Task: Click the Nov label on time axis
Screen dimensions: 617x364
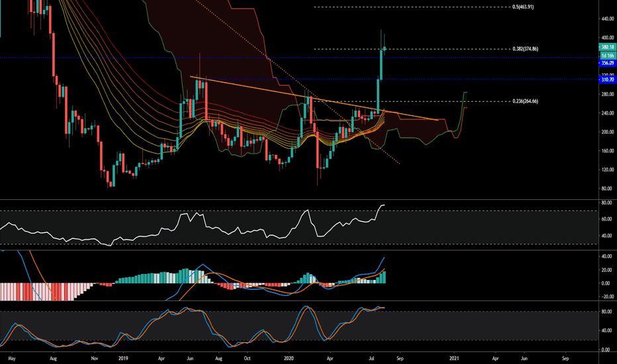Action: click(94, 359)
